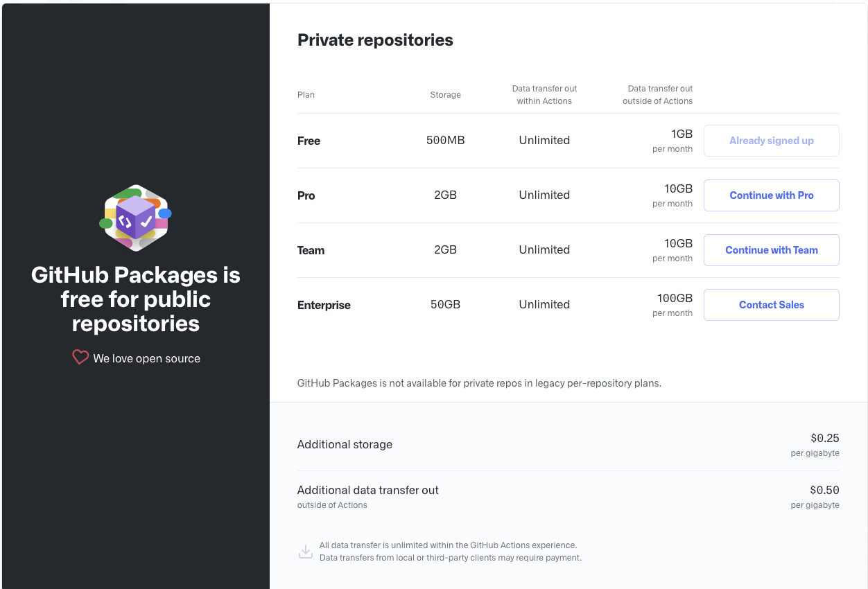Click the GitHub Packages cube logo
This screenshot has width=868, height=589.
[135, 218]
